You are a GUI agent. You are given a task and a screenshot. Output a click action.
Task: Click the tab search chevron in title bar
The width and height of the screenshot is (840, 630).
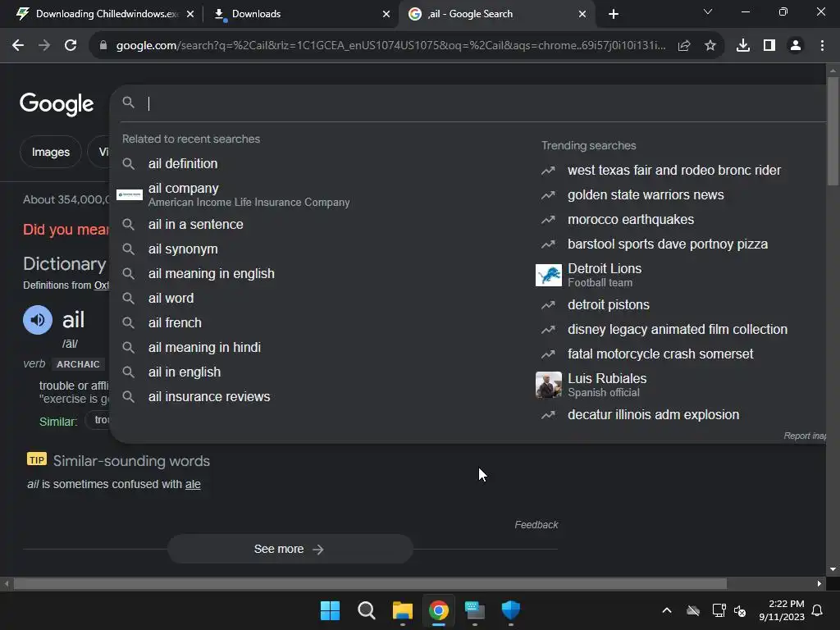708,11
